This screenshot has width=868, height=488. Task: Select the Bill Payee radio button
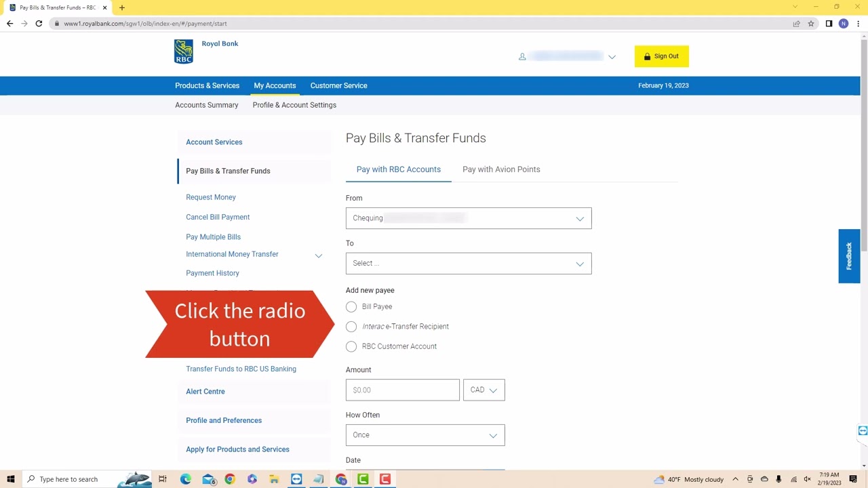point(351,307)
